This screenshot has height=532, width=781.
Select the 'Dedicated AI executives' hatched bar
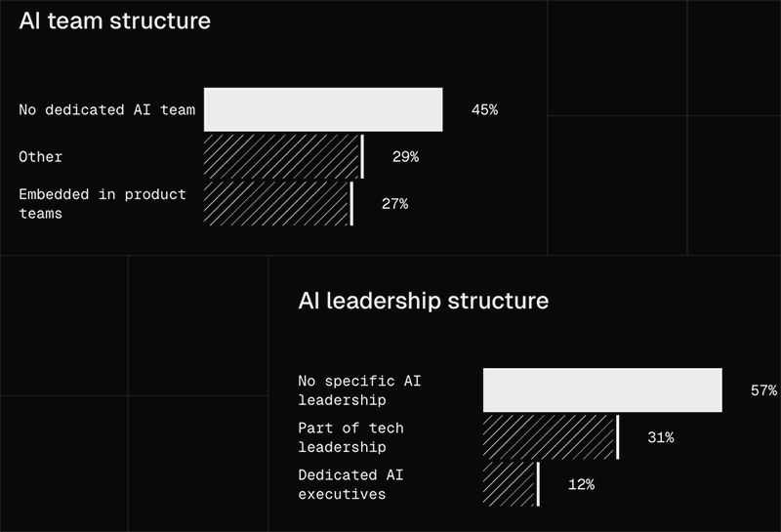click(511, 484)
